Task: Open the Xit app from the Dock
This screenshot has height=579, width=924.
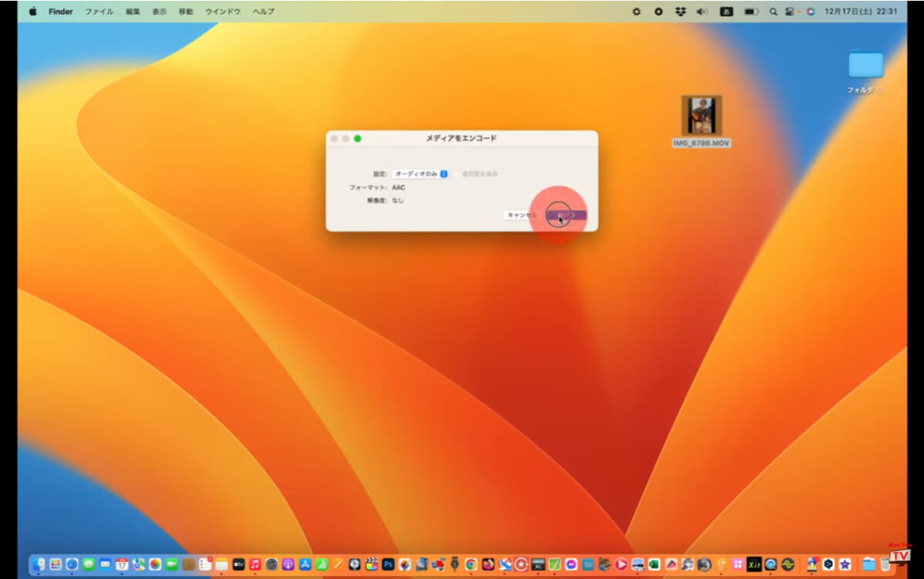Action: click(x=755, y=564)
